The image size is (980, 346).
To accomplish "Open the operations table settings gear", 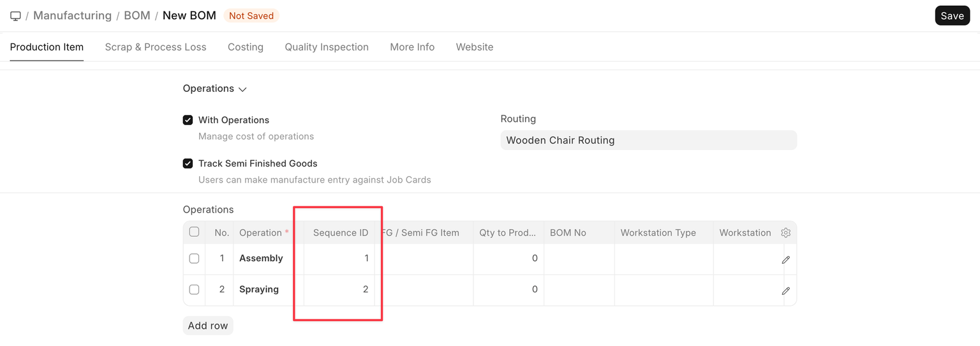I will (x=785, y=233).
